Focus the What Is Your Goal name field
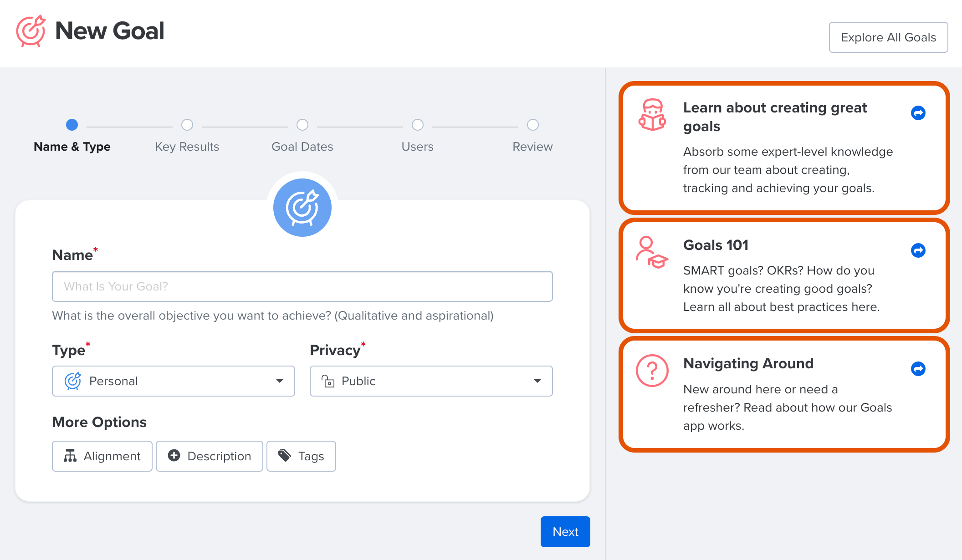The width and height of the screenshot is (962, 560). pyautogui.click(x=302, y=286)
